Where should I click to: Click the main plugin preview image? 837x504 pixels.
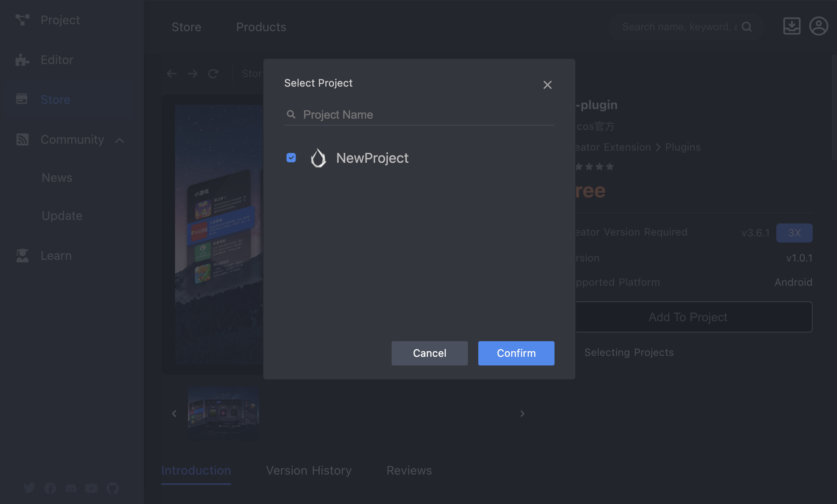(x=219, y=234)
